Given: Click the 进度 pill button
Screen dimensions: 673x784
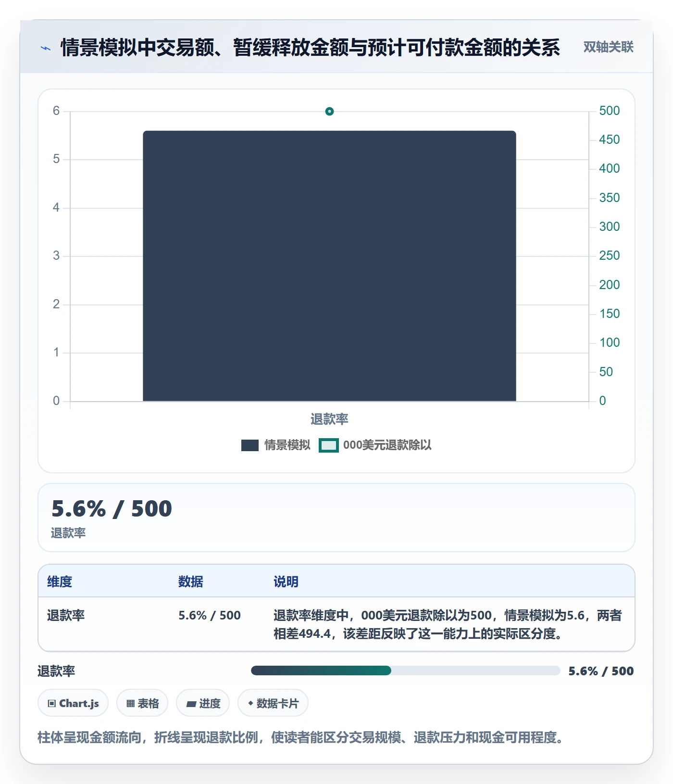Looking at the screenshot, I should (x=203, y=703).
